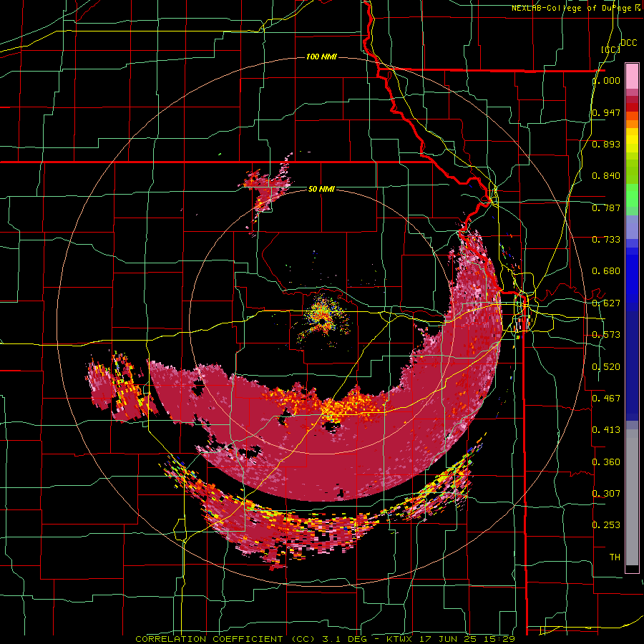Click the 0.573 scale label
644x644 pixels.
point(606,335)
